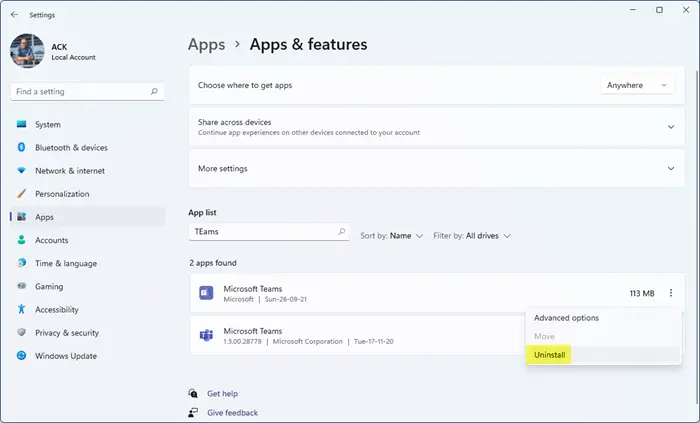Screen dimensions: 700x423
Task: Click the Give feedback link
Action: pos(232,413)
